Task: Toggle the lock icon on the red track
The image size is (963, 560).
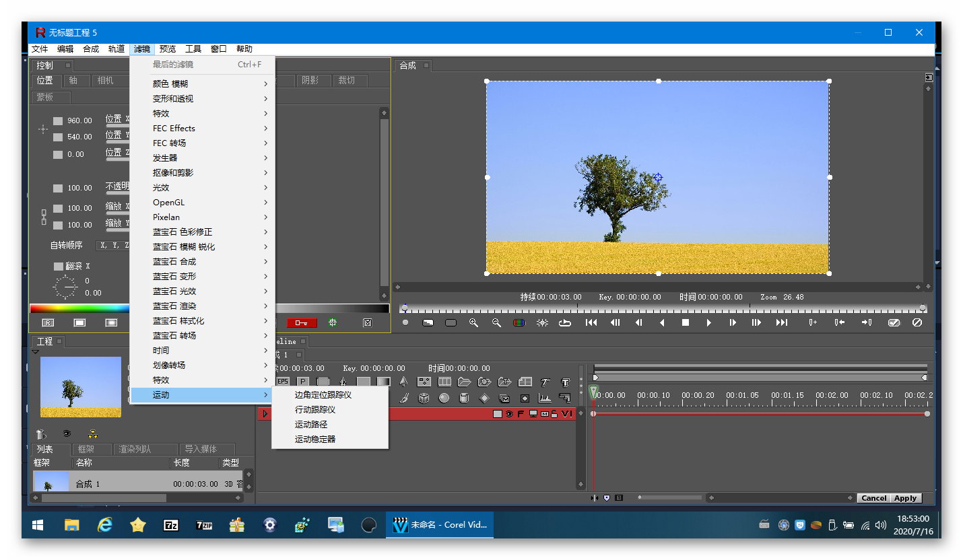Action: 554,414
